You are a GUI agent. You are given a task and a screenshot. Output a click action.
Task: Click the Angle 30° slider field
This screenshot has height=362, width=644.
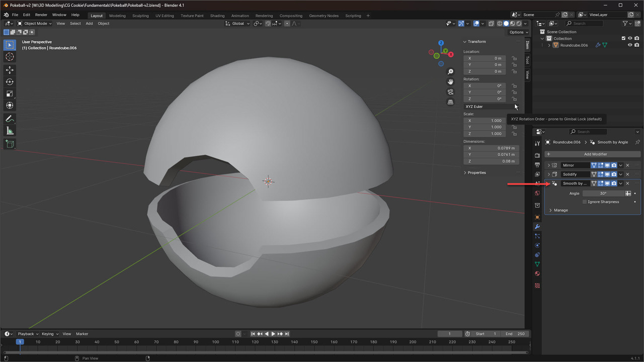(x=603, y=193)
